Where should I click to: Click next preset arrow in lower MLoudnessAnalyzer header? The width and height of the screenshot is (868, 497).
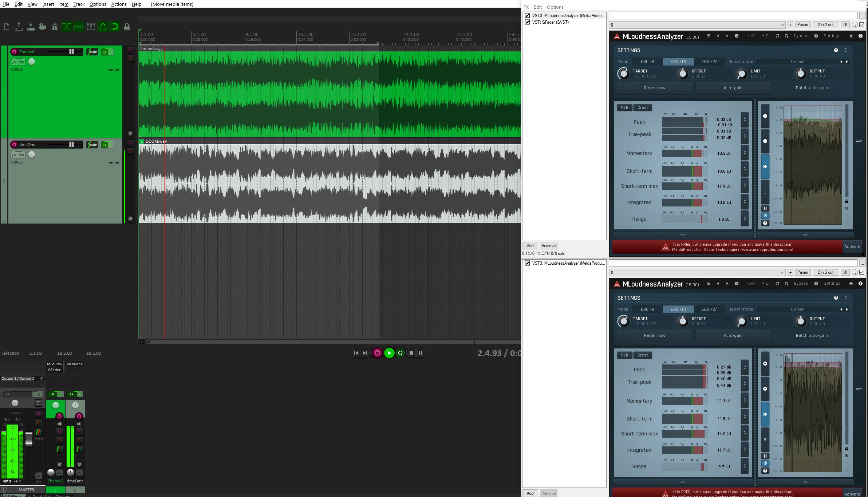(x=727, y=284)
